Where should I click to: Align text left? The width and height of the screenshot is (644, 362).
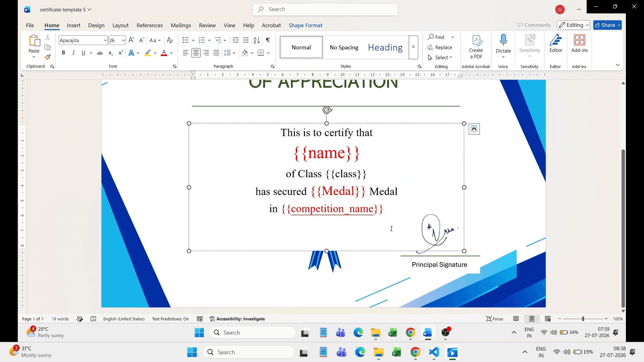coord(185,53)
